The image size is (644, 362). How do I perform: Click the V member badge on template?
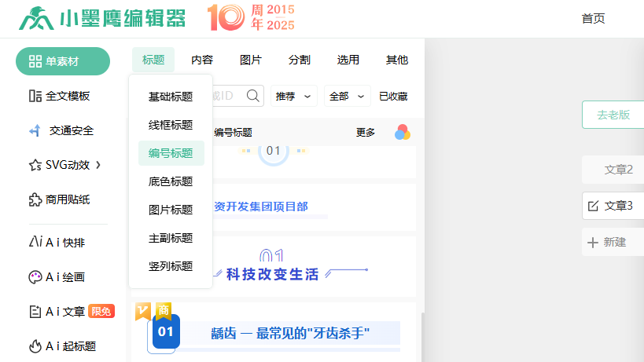click(x=143, y=312)
